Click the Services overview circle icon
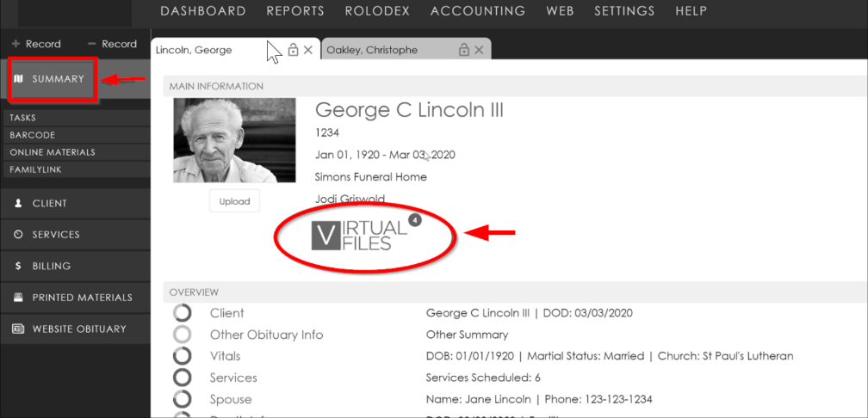 click(182, 378)
